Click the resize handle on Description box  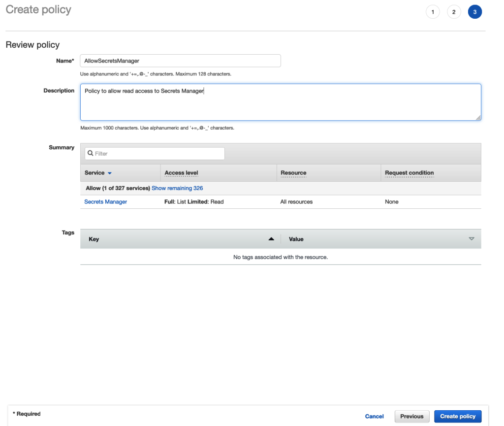point(478,118)
